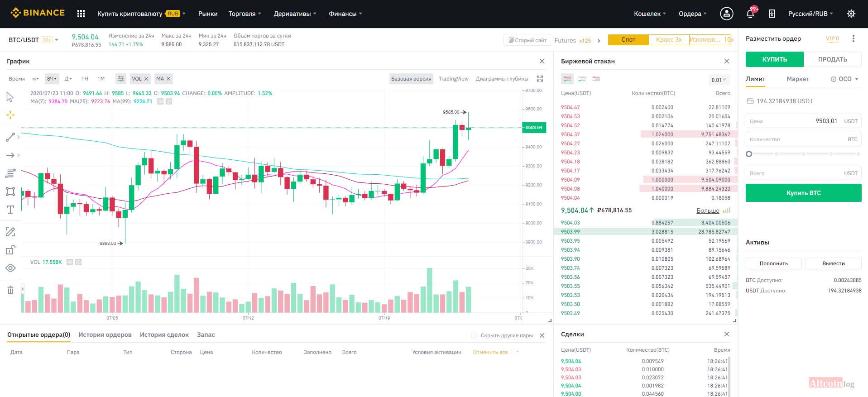
Task: Open the apps grid menu icon
Action: [81, 14]
